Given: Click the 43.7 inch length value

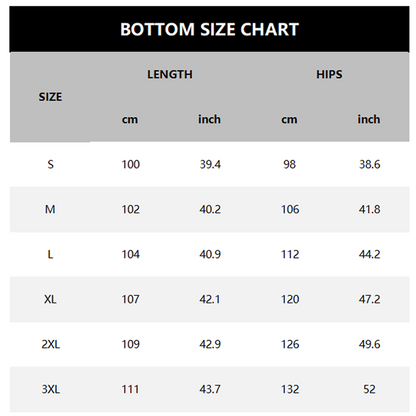Looking at the screenshot, I should (210, 389).
